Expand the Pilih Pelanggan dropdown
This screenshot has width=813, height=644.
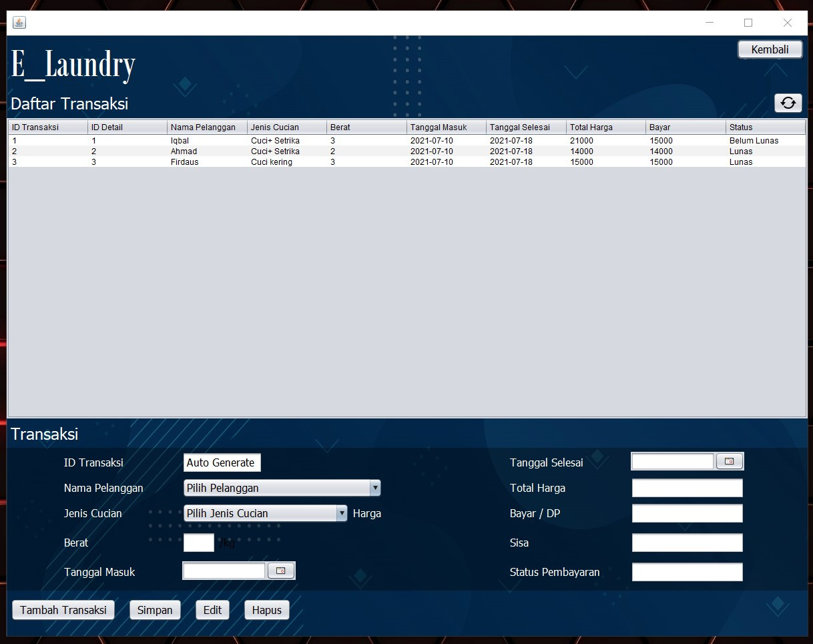pos(375,488)
